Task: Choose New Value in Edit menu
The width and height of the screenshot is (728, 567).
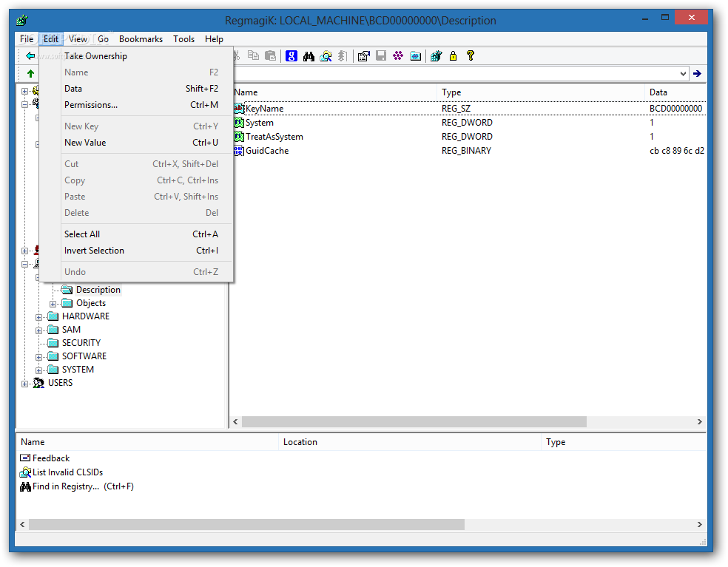Action: [x=136, y=143]
